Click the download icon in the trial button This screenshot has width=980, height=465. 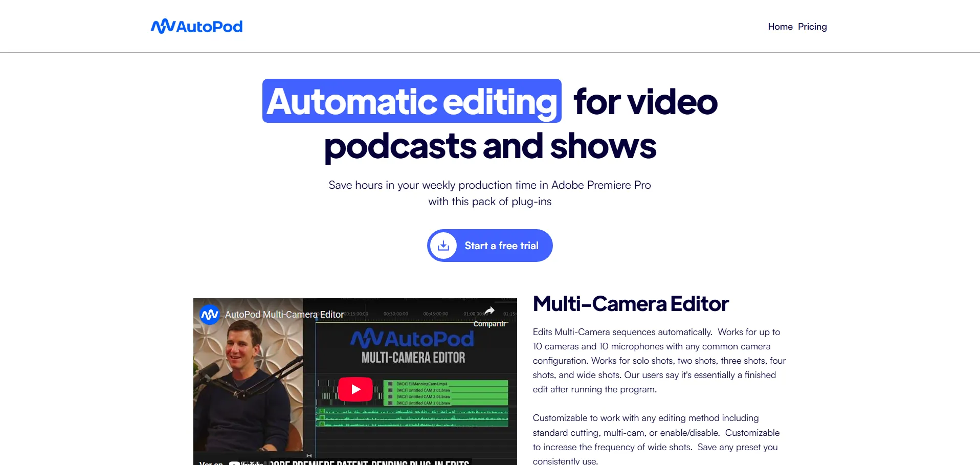click(x=443, y=246)
